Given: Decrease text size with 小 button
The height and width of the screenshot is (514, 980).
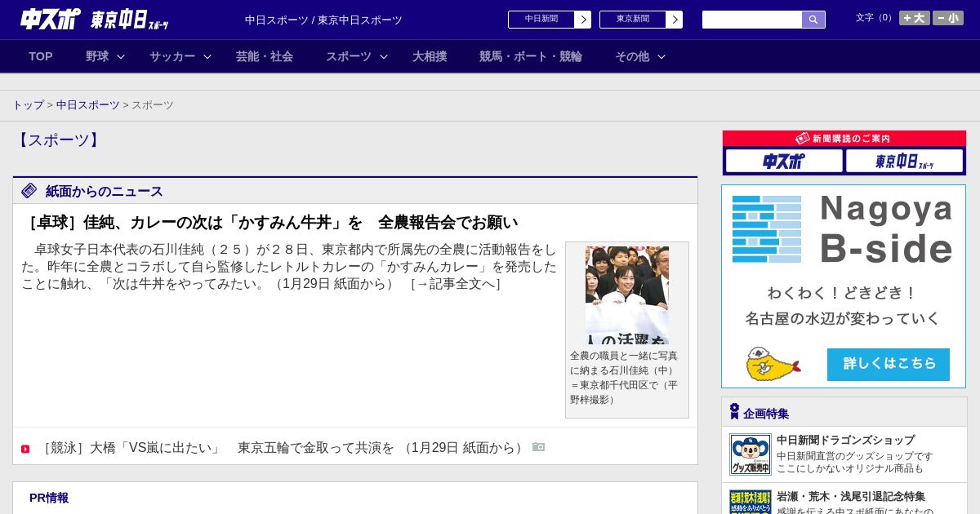Looking at the screenshot, I should pyautogui.click(x=947, y=18).
